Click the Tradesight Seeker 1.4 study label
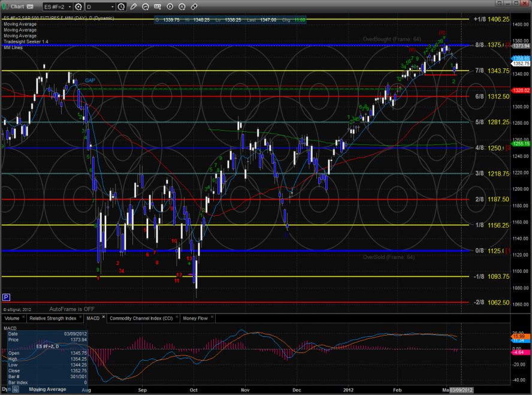 point(25,42)
